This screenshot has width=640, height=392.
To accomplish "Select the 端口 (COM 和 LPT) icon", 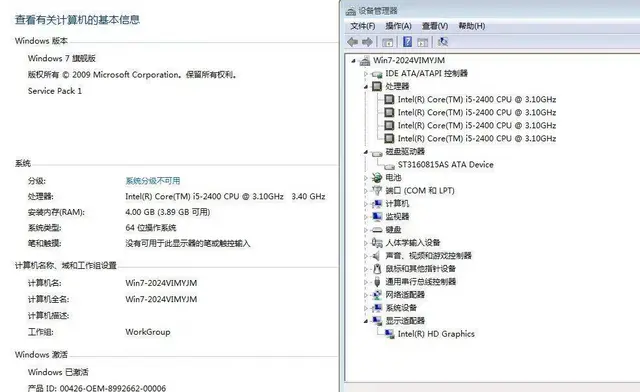I will tap(377, 191).
